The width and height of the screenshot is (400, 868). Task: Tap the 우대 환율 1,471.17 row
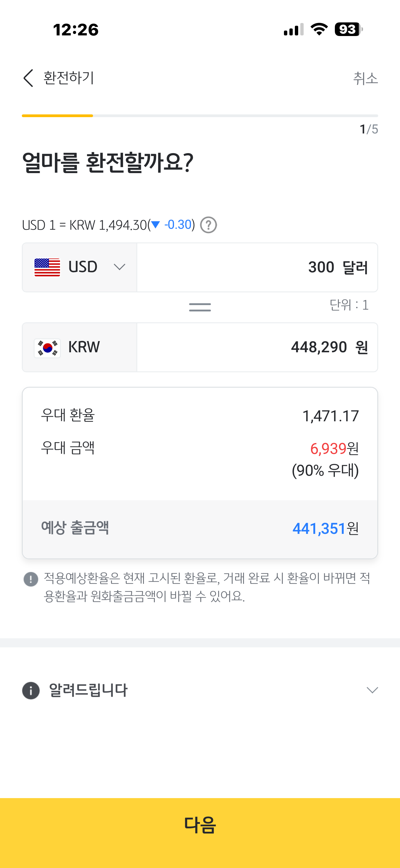200,416
